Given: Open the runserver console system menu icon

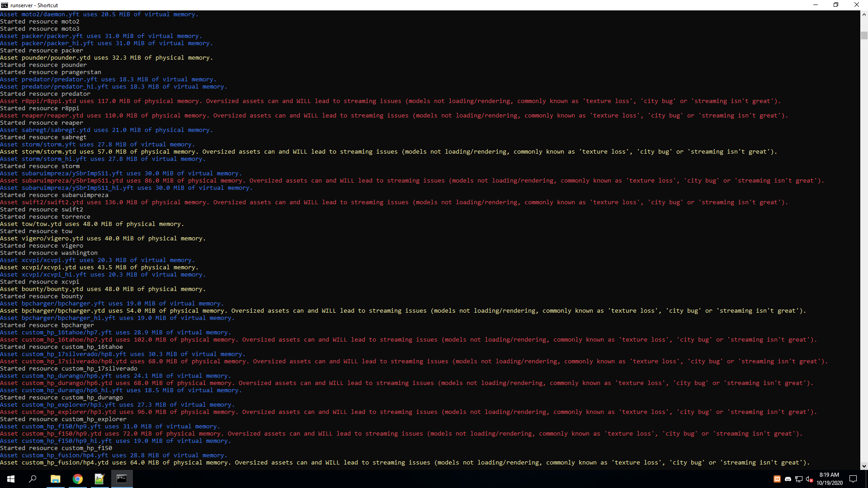Looking at the screenshot, I should click(5, 5).
